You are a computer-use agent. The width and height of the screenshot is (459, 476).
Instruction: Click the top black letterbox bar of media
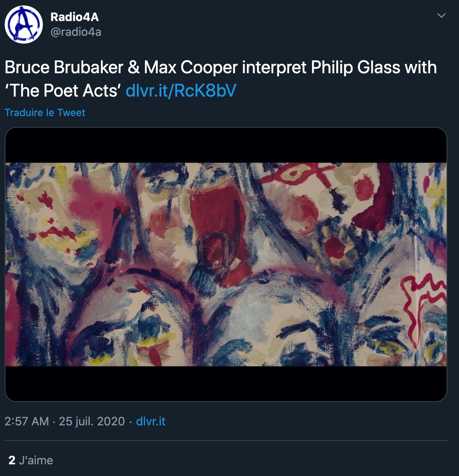coord(226,145)
